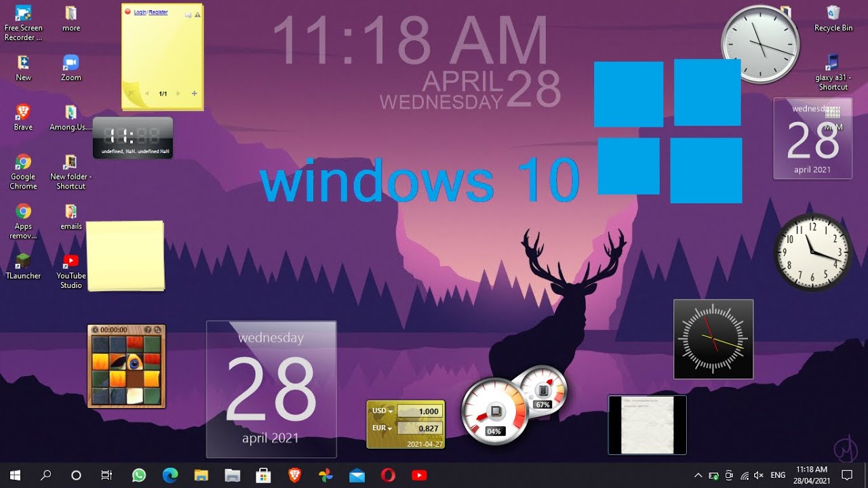Screen dimensions: 868x488
Task: Open Microsoft Store from the taskbar
Action: coord(263,475)
